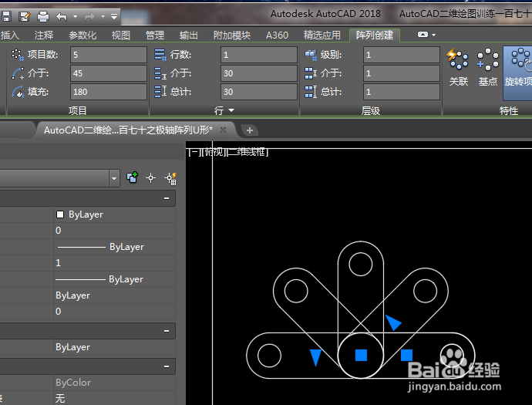Click the viewport [-] control label
This screenshot has height=405, width=532.
(x=194, y=152)
